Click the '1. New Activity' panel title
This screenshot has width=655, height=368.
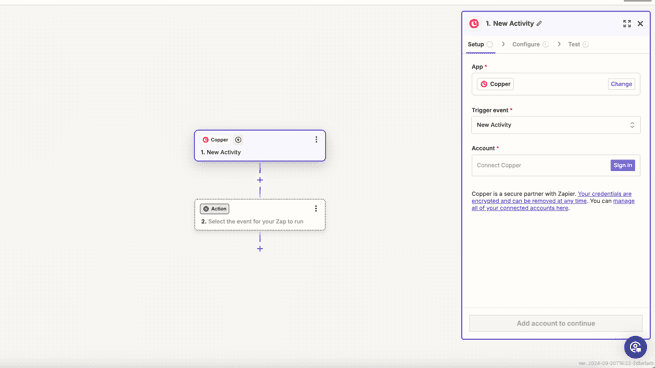[510, 24]
